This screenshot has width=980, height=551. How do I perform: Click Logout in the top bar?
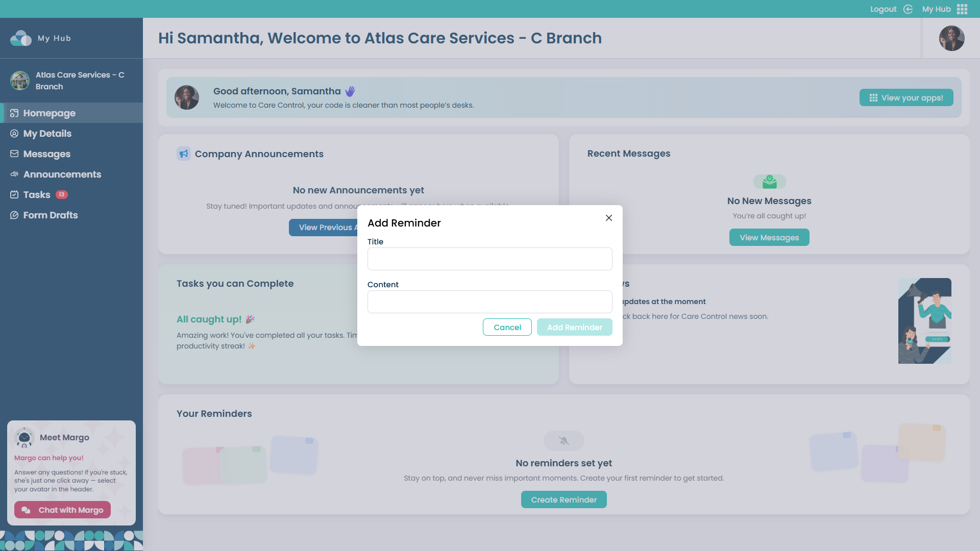click(883, 9)
